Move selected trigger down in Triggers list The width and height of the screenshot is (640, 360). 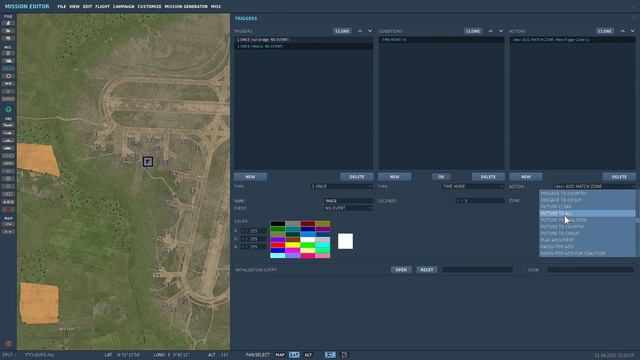point(370,31)
